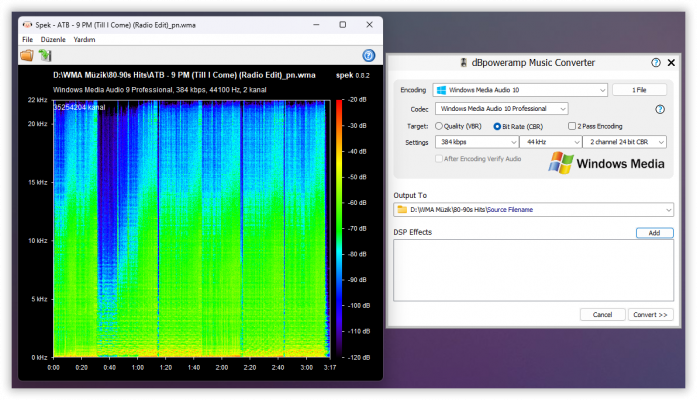Click the DSP Effects list box
Image resolution: width=697 pixels, height=400 pixels.
pos(533,270)
